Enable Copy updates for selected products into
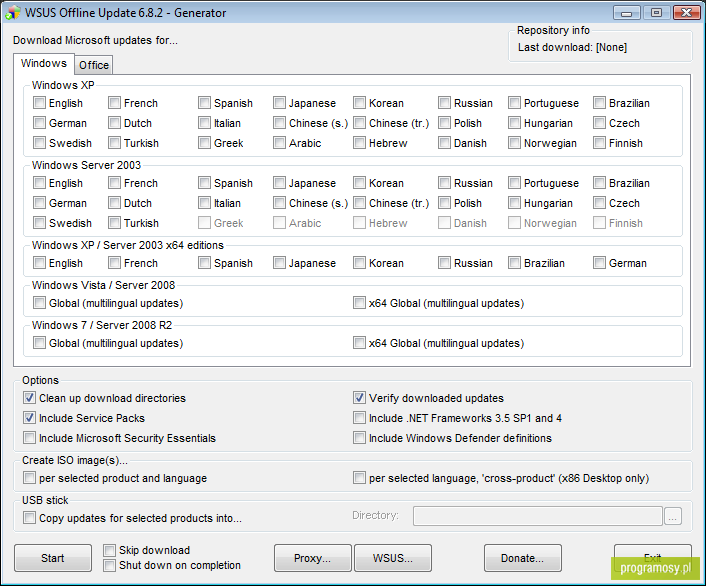This screenshot has height=586, width=706. tap(30, 518)
